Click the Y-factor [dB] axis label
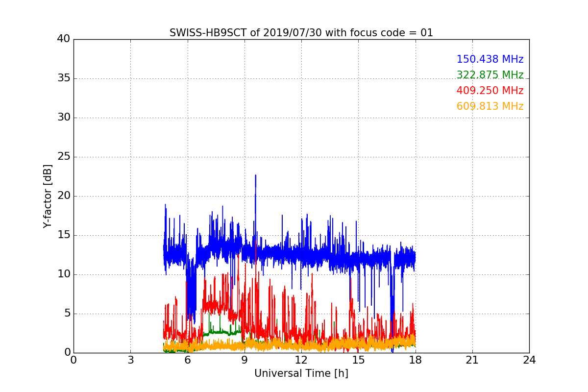The image size is (588, 392). click(x=47, y=196)
